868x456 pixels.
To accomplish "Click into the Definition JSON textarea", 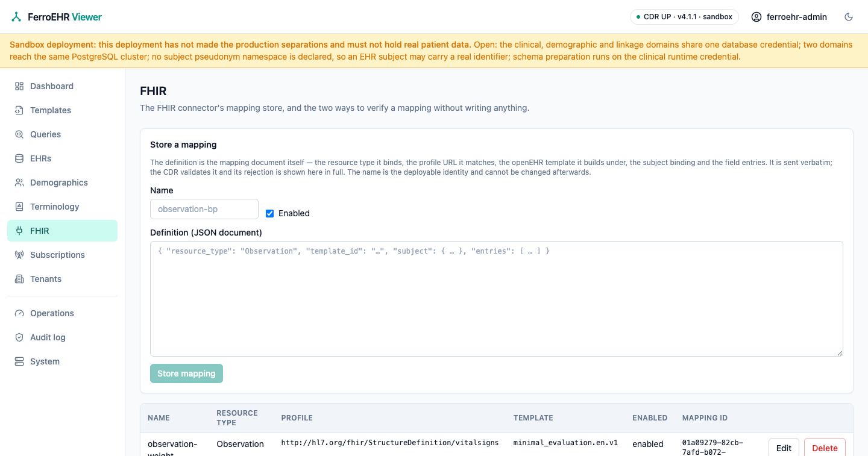I will pyautogui.click(x=497, y=299).
